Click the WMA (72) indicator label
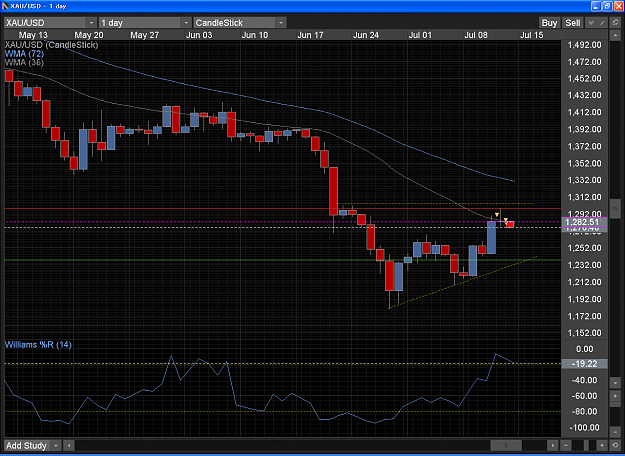The image size is (625, 456). (x=24, y=54)
